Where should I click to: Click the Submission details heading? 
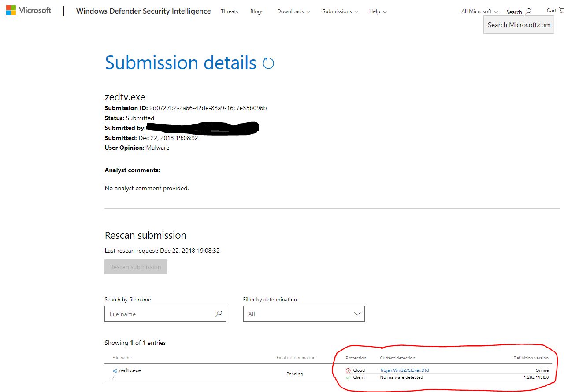181,63
